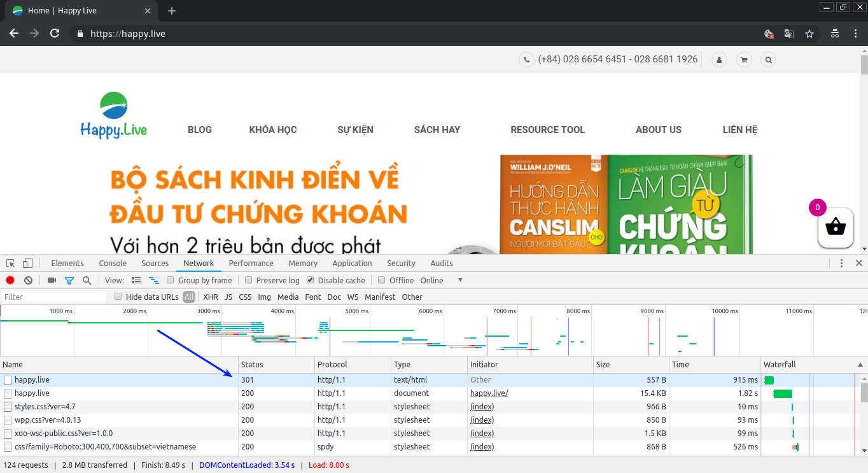Filter requests by WS type
This screenshot has height=473, width=868.
point(353,297)
